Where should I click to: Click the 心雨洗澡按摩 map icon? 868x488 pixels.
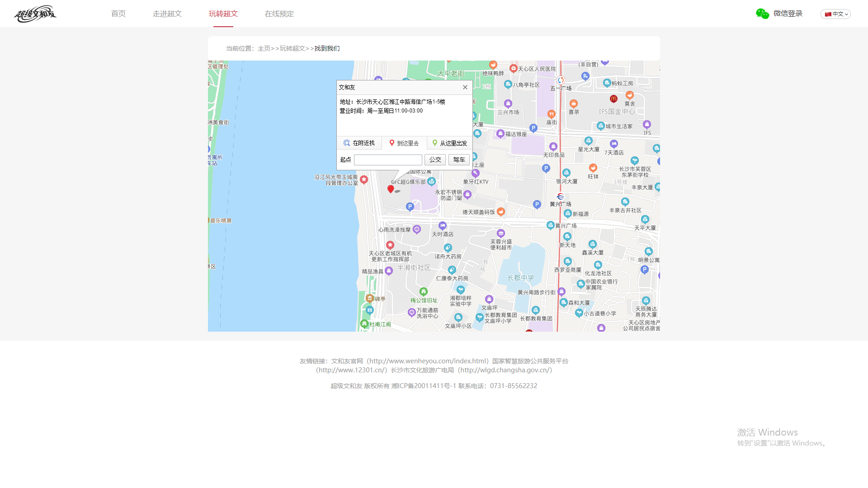[417, 230]
